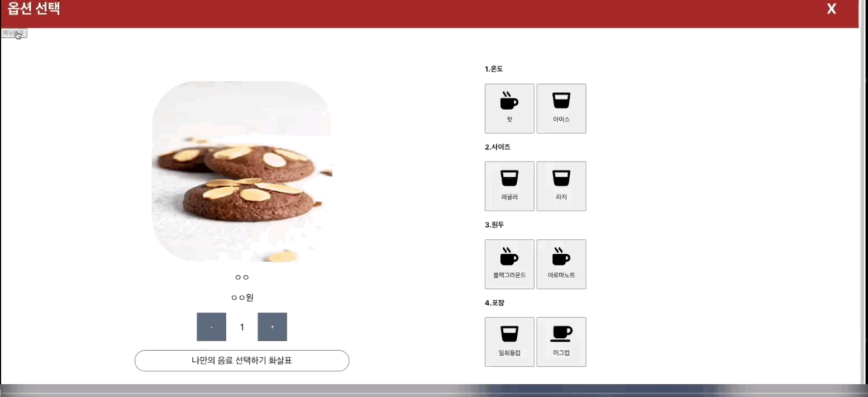This screenshot has width=868, height=397.
Task: Click 나만의 음료 선택하기 화살표 button
Action: pyautogui.click(x=242, y=361)
